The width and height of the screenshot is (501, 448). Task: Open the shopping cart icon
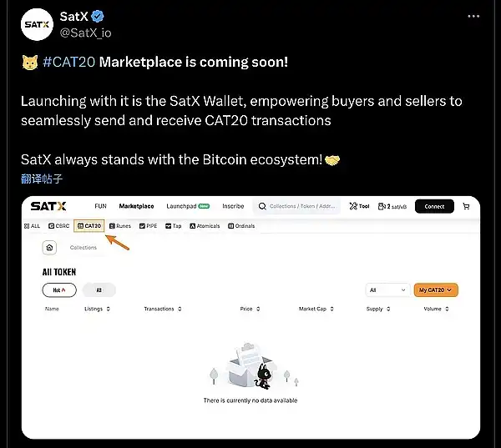466,206
